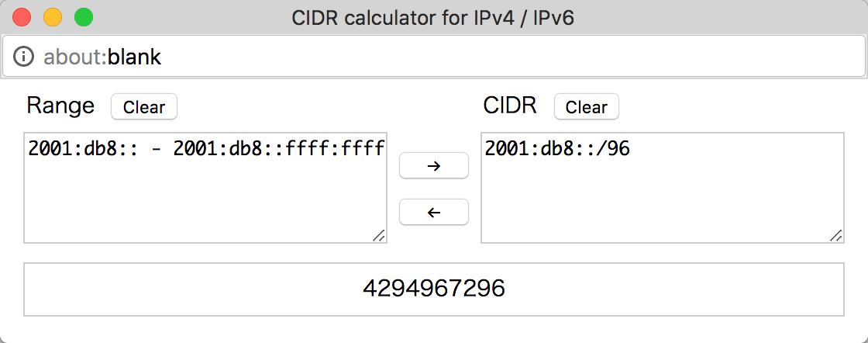
Task: Click inside the CIDR text area
Action: (x=662, y=187)
